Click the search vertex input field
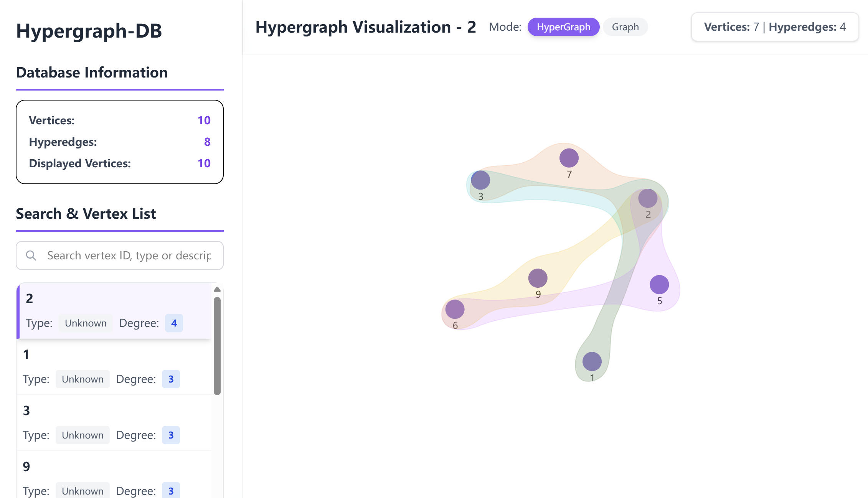Viewport: 868px width, 498px height. 120,256
